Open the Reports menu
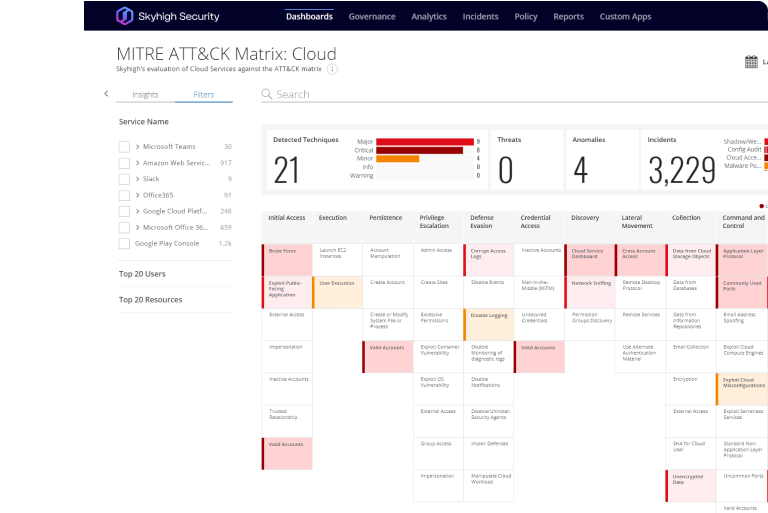Viewport: 768px width, 513px height. coord(568,16)
